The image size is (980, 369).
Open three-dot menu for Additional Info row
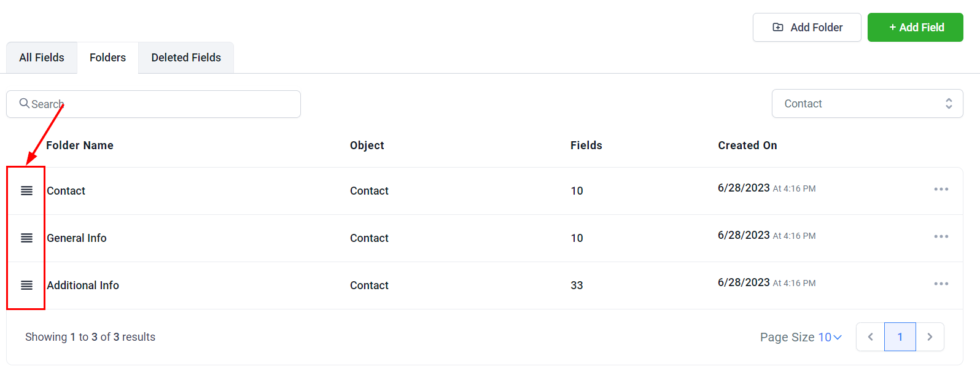point(941,284)
